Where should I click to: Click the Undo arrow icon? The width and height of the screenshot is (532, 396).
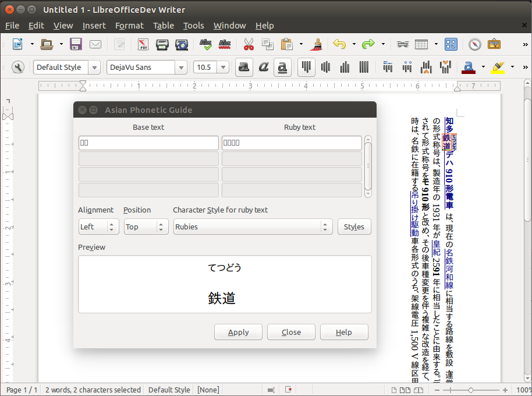[339, 44]
